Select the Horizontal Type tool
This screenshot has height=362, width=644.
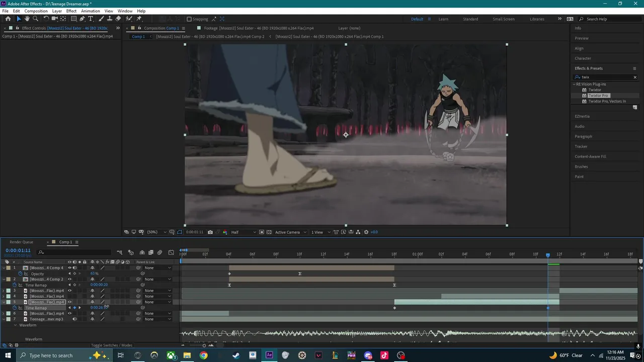(x=91, y=19)
